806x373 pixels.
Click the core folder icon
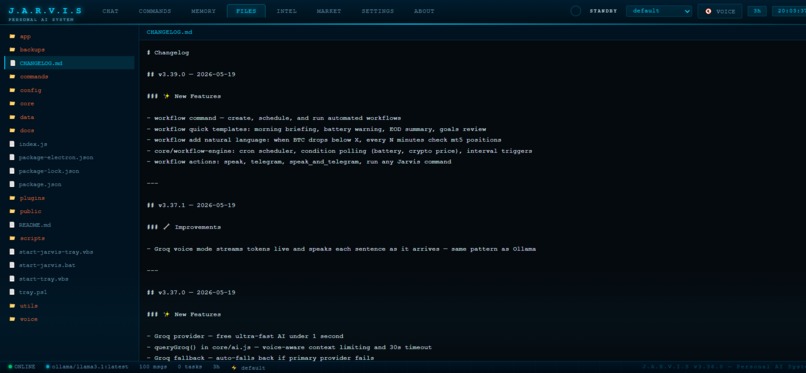pos(12,103)
